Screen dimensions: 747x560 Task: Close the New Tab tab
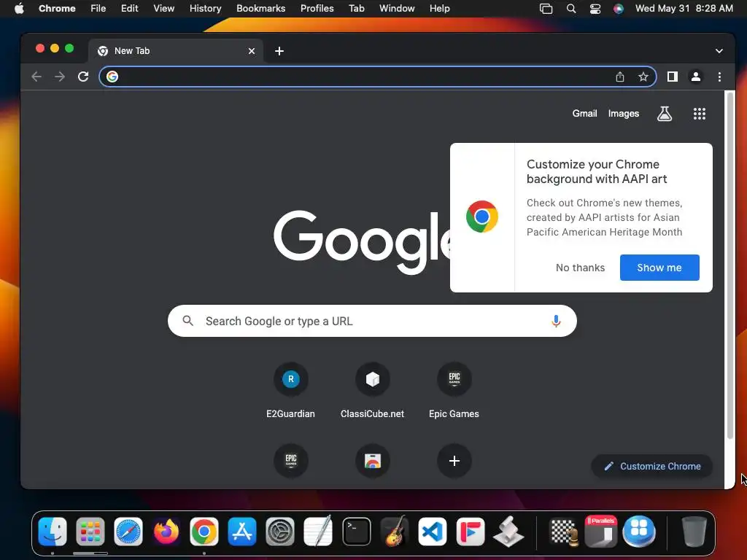(x=252, y=51)
